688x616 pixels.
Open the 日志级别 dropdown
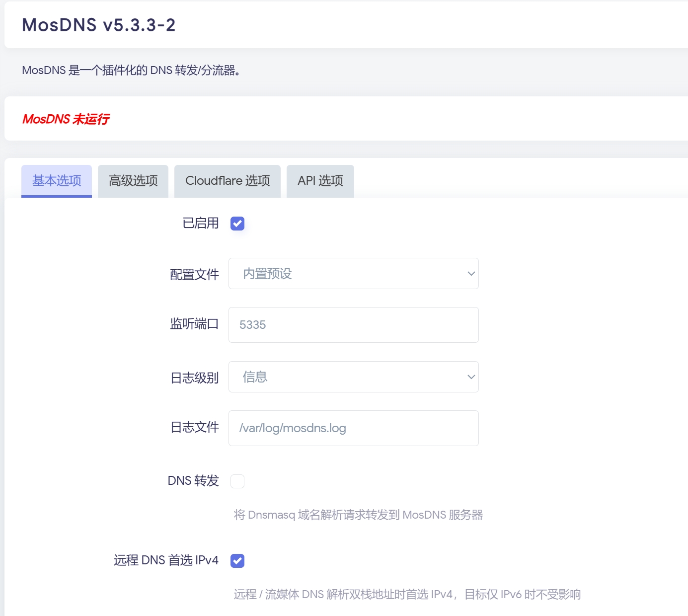coord(354,377)
